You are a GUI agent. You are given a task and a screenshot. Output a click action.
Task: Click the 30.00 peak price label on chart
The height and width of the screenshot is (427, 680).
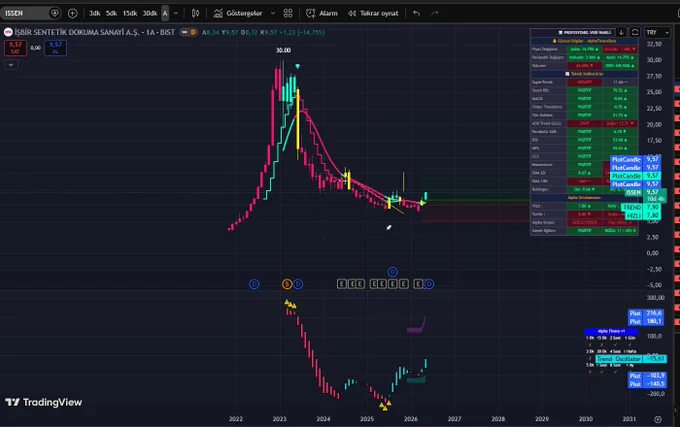coord(283,50)
